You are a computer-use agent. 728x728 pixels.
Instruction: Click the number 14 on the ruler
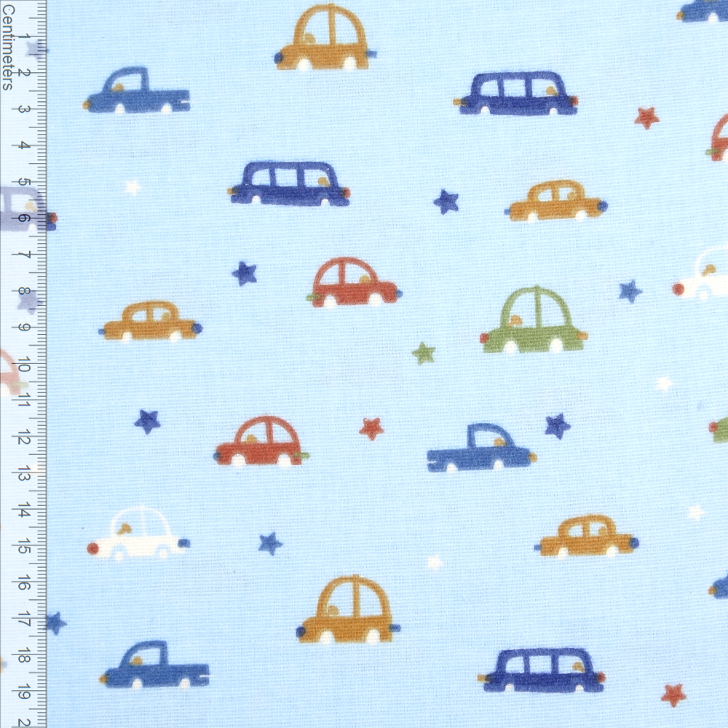[x=24, y=511]
